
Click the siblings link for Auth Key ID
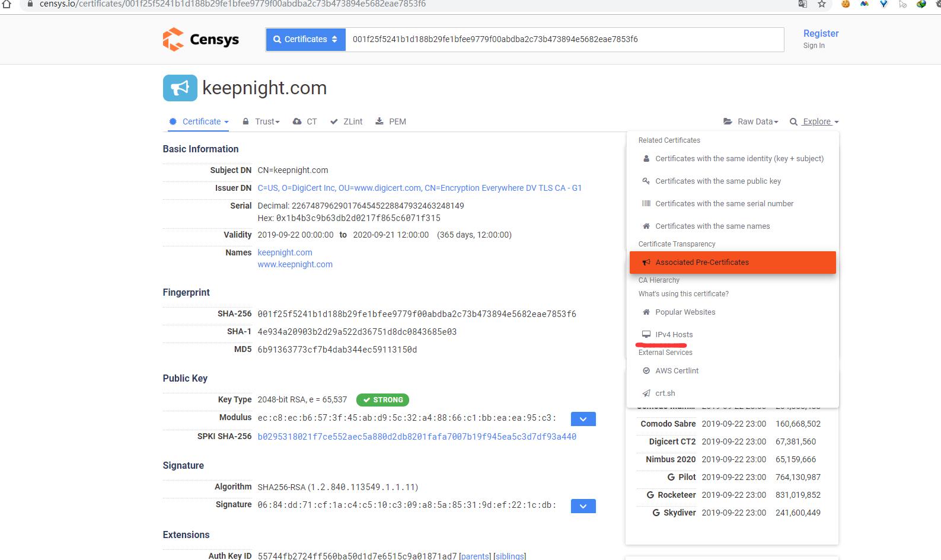tap(509, 556)
